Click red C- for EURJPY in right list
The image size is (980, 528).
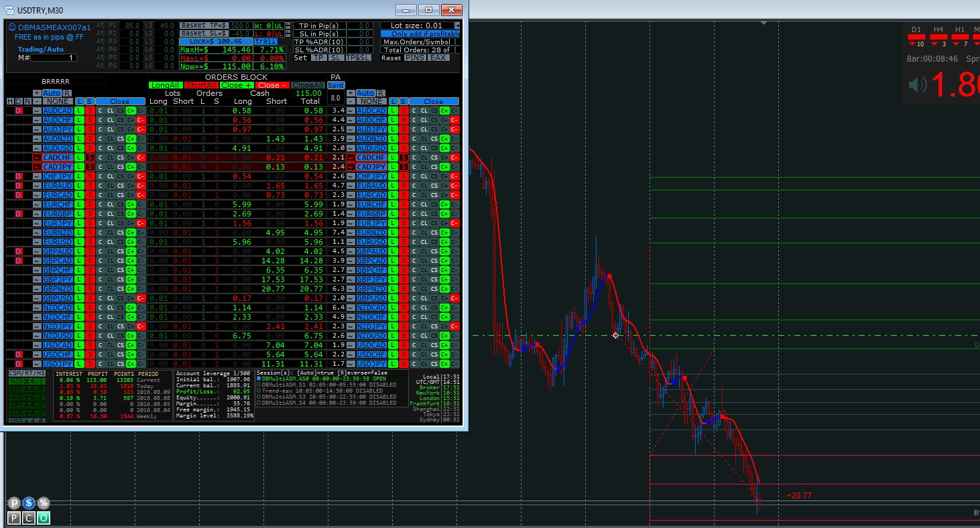(x=454, y=223)
